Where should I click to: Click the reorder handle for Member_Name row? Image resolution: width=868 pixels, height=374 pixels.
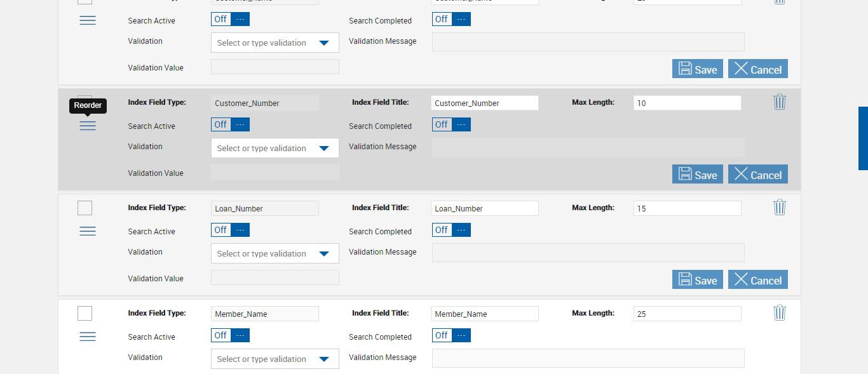88,337
